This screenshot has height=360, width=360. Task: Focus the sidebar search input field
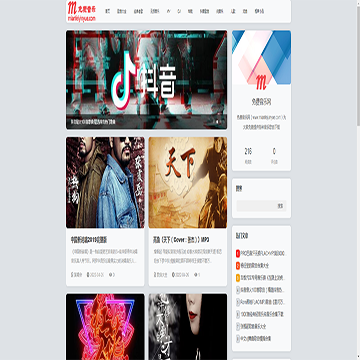256,206
